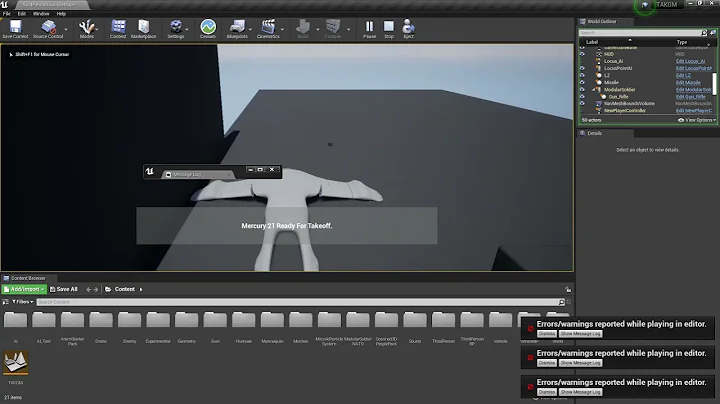Open the Modes toolbar button

pos(86,28)
